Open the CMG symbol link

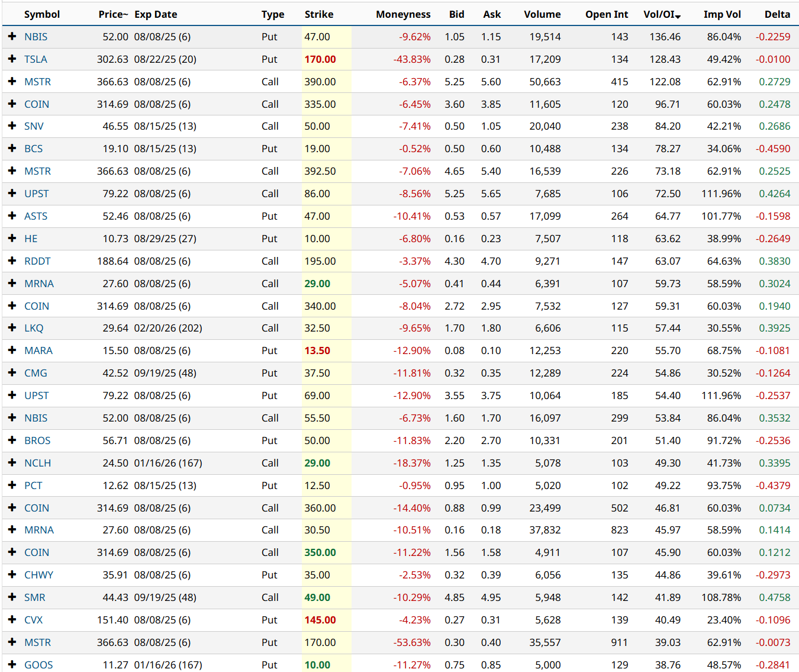coord(36,373)
